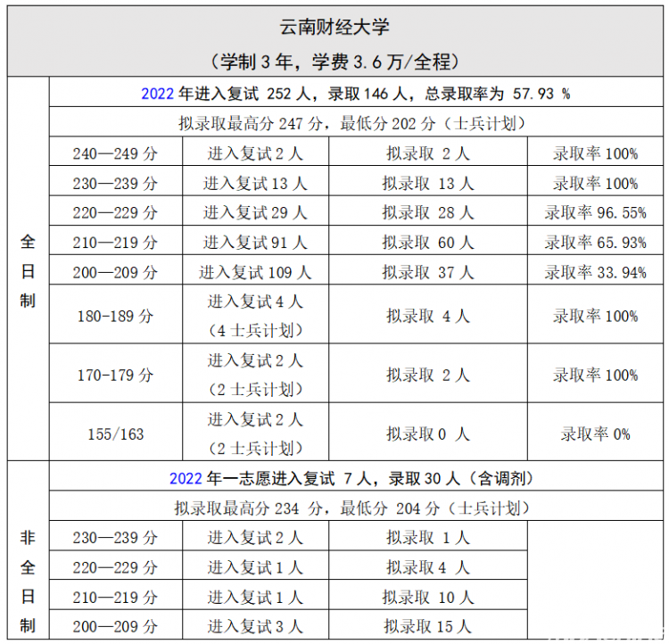Click 录取率65.93% cell

point(595,241)
